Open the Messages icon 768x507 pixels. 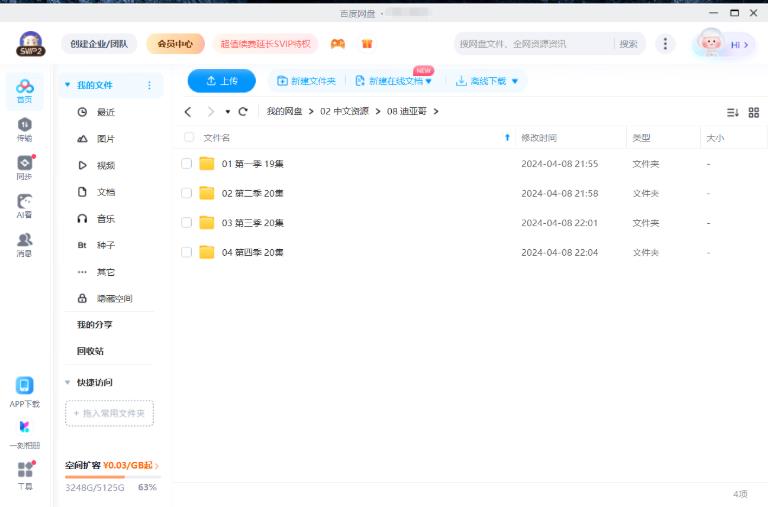[24, 240]
